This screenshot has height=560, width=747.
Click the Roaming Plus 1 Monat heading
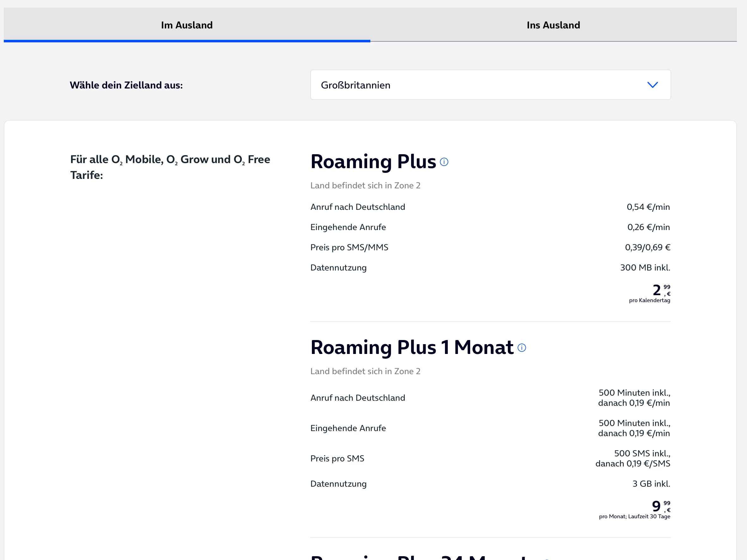click(412, 347)
